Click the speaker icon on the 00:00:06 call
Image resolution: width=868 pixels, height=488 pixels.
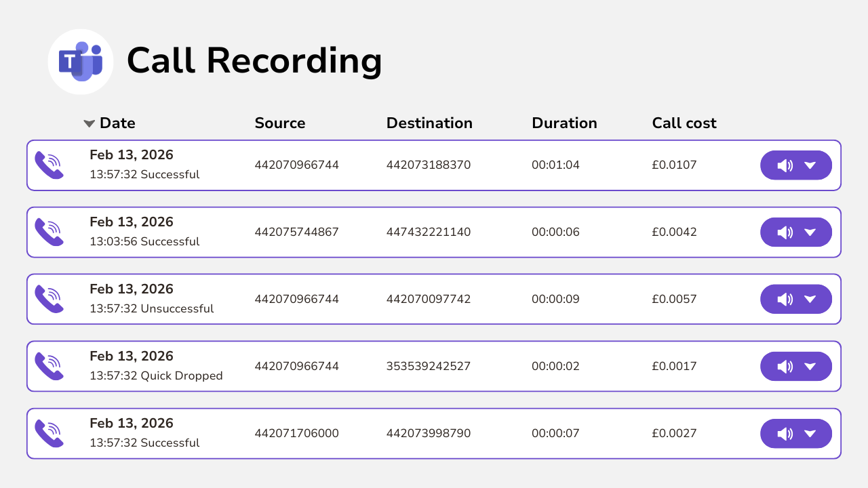tap(785, 232)
